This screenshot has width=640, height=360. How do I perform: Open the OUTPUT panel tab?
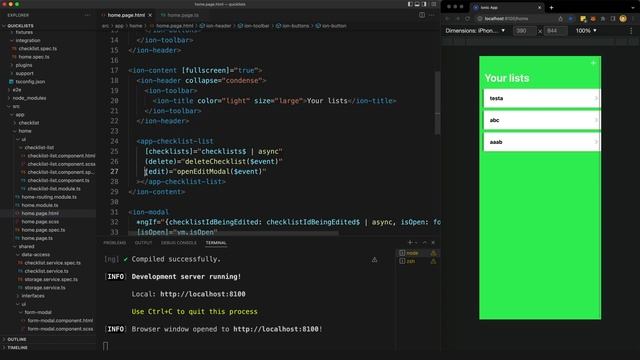(143, 243)
